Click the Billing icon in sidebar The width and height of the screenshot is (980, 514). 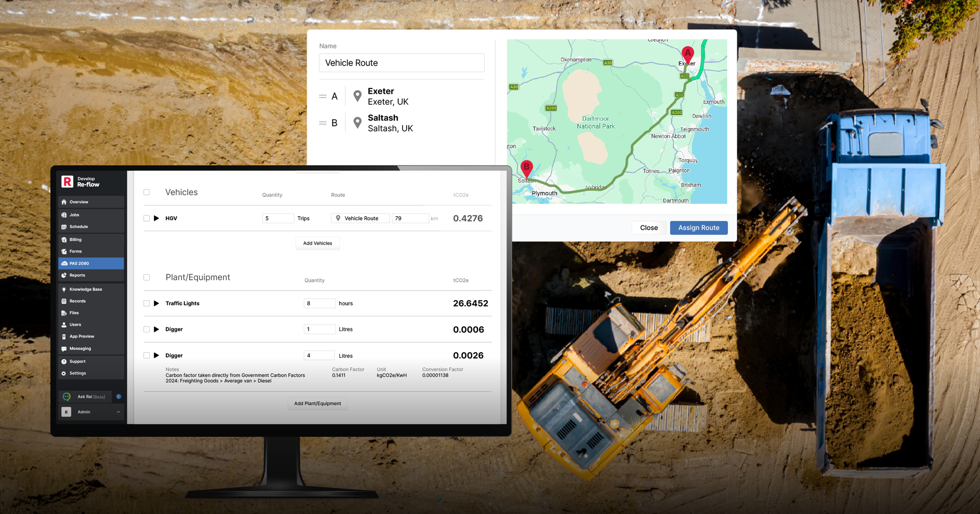(64, 240)
